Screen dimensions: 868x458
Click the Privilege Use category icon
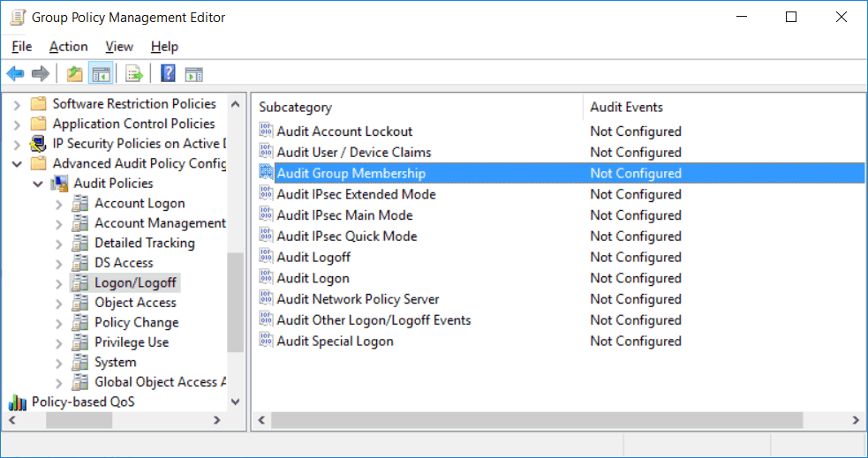click(80, 342)
